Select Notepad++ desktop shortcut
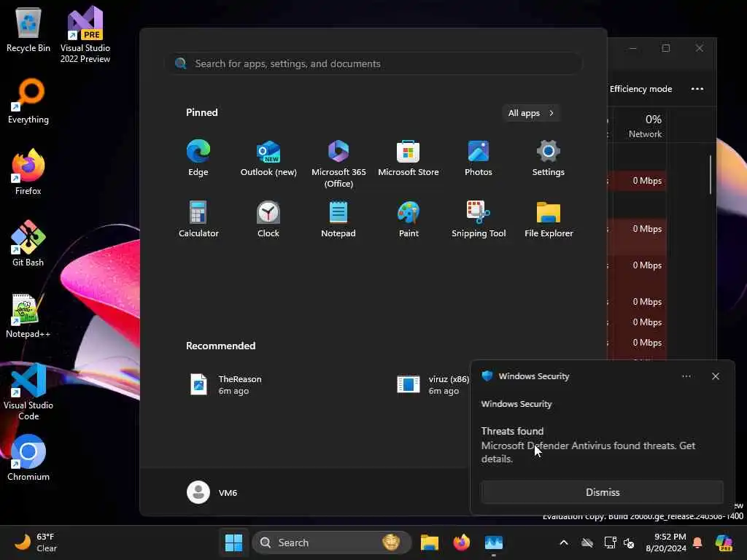The image size is (747, 560). coord(28,316)
